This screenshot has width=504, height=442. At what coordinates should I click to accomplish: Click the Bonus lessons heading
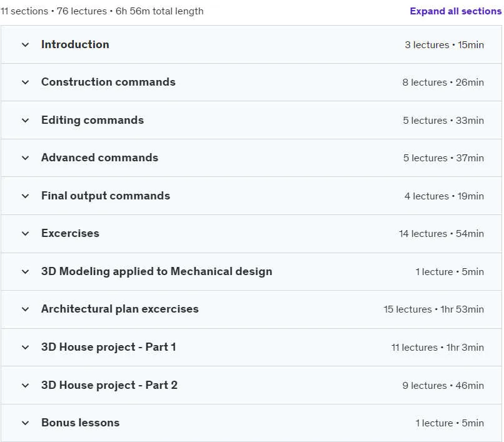pyautogui.click(x=81, y=423)
